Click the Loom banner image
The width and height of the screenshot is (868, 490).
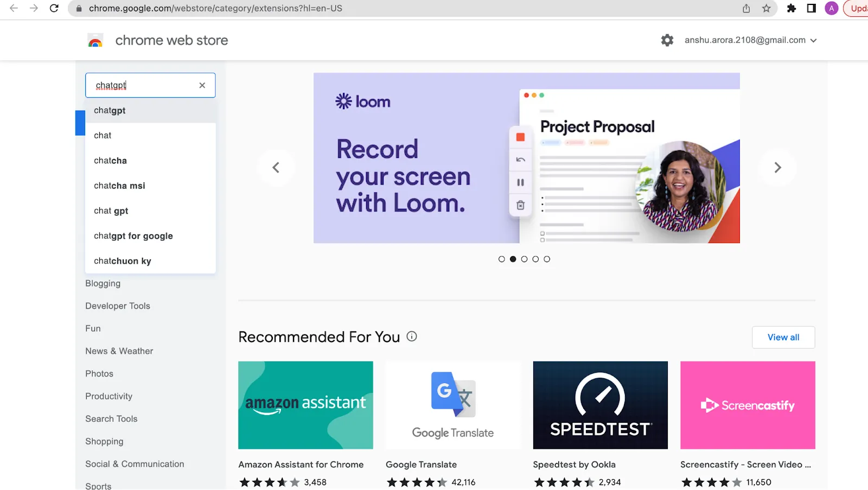coord(527,158)
